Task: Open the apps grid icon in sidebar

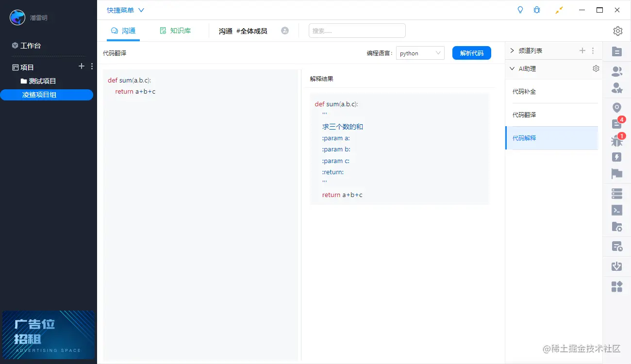Action: [x=617, y=286]
